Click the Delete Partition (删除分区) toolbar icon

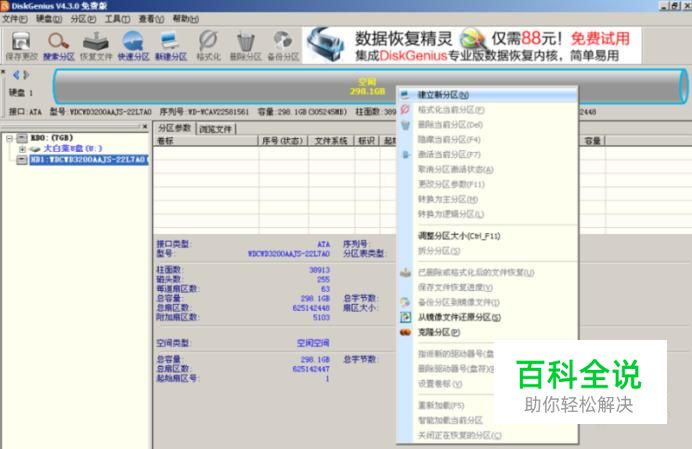tap(246, 46)
